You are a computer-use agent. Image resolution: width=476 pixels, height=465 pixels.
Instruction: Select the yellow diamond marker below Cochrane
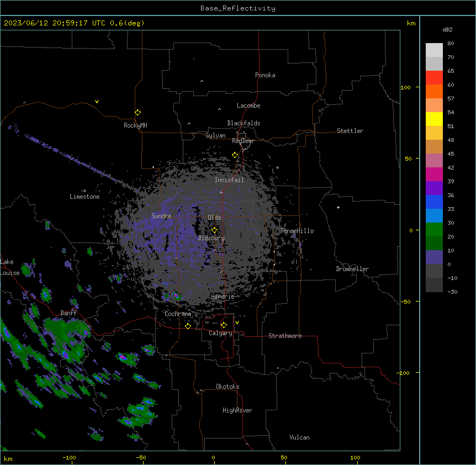[188, 326]
